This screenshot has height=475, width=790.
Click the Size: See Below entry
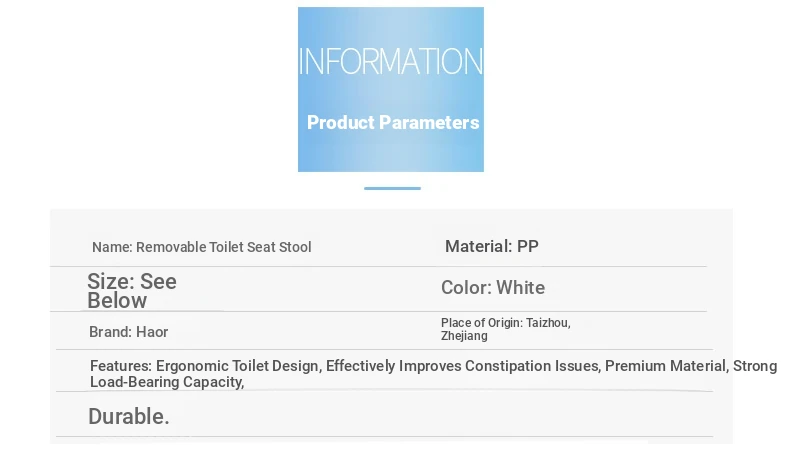pos(132,291)
